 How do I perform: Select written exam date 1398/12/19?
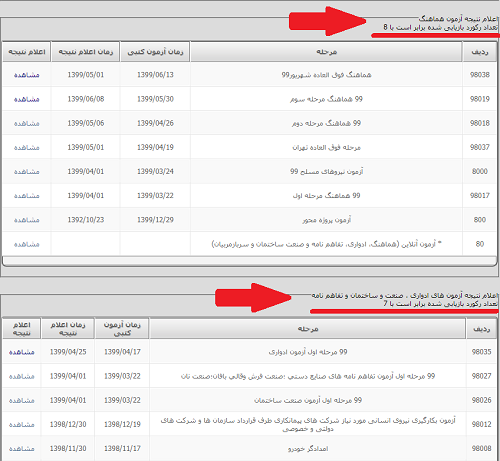[x=122, y=424]
